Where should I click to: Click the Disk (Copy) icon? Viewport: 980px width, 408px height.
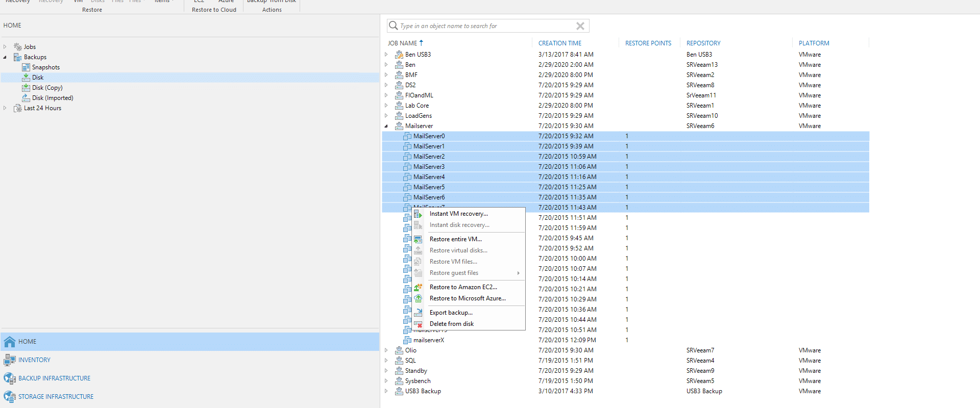pyautogui.click(x=26, y=88)
